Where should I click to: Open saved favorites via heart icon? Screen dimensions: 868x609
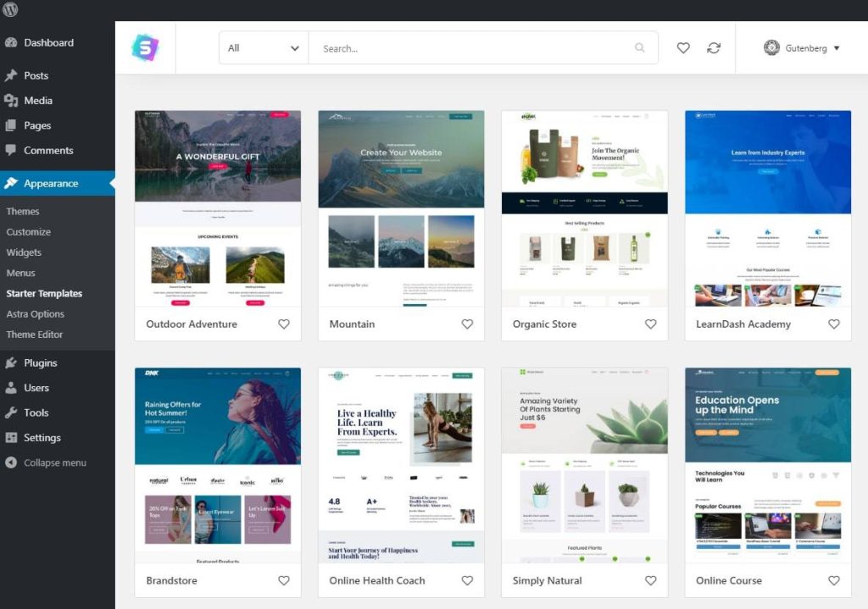pos(683,47)
